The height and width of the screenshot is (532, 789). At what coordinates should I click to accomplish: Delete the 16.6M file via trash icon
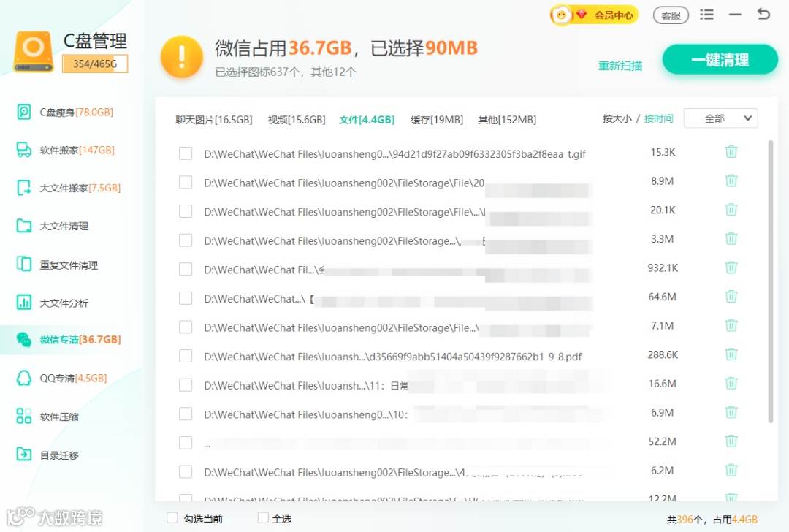(x=731, y=383)
